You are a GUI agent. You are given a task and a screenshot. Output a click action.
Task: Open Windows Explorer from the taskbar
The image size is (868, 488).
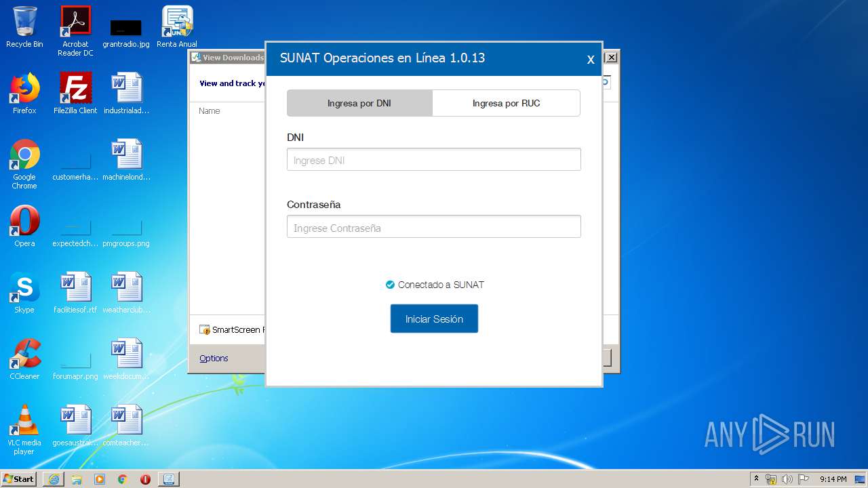point(77,479)
